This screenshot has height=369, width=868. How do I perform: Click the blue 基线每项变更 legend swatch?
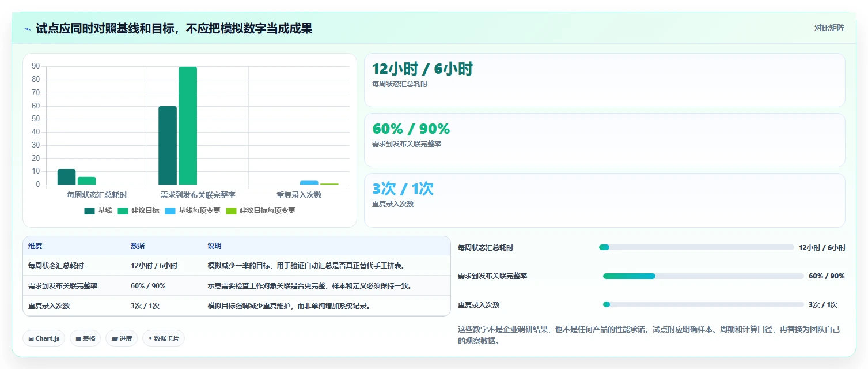click(170, 211)
